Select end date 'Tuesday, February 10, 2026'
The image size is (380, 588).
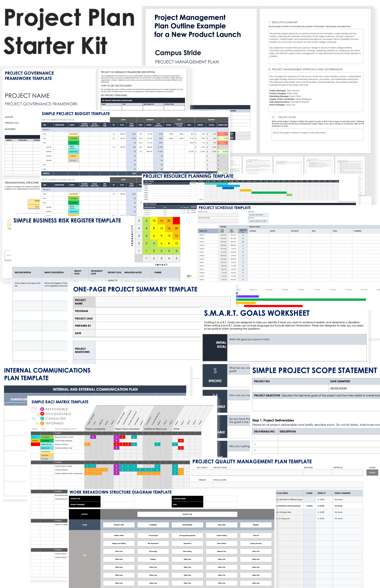point(258,221)
